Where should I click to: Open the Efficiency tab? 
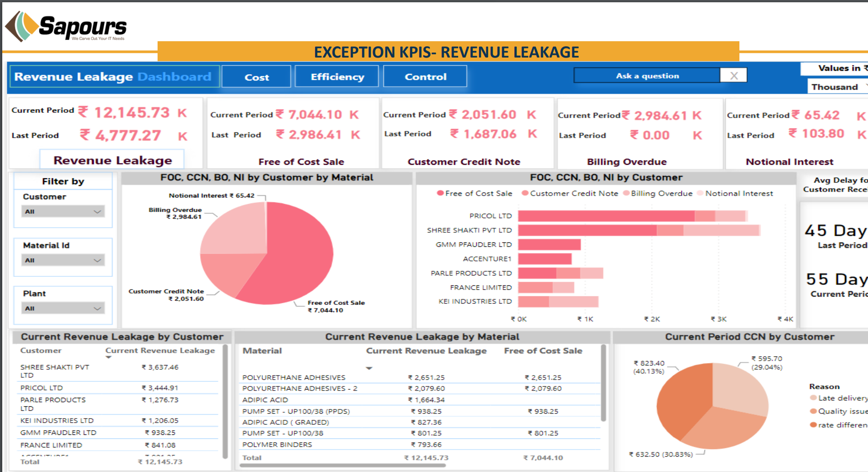tap(337, 77)
